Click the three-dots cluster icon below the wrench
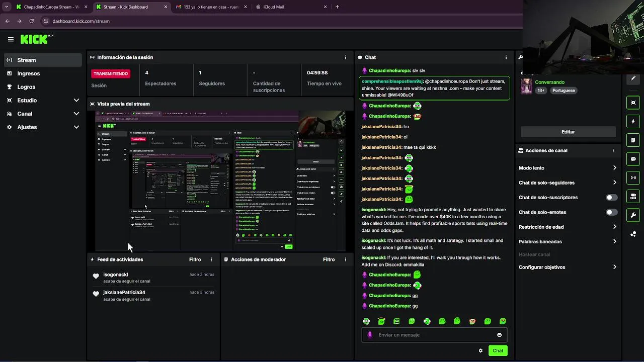Viewport: 644px width, 362px height. pos(633,234)
